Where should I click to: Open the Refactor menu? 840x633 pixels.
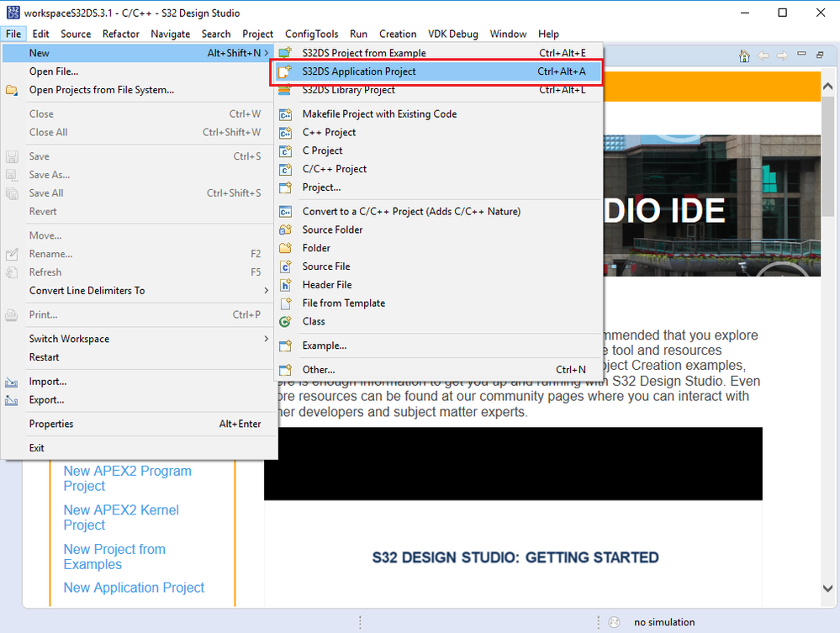(121, 34)
